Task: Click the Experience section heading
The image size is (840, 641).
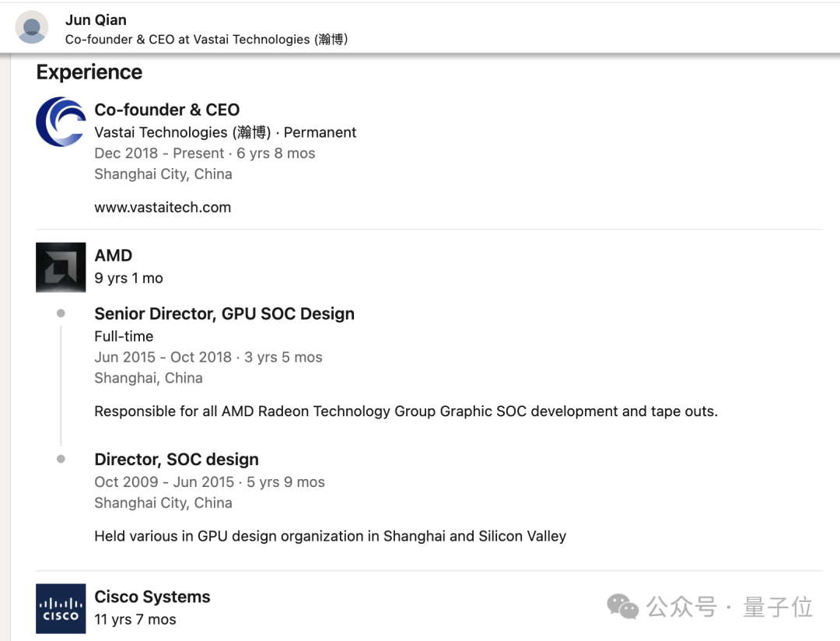Action: tap(89, 72)
